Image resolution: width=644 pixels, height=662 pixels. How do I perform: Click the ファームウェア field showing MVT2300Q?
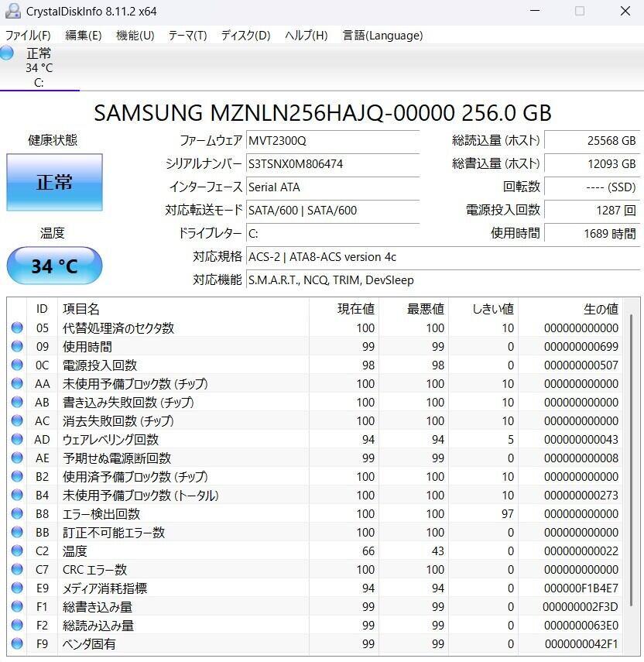pos(333,141)
